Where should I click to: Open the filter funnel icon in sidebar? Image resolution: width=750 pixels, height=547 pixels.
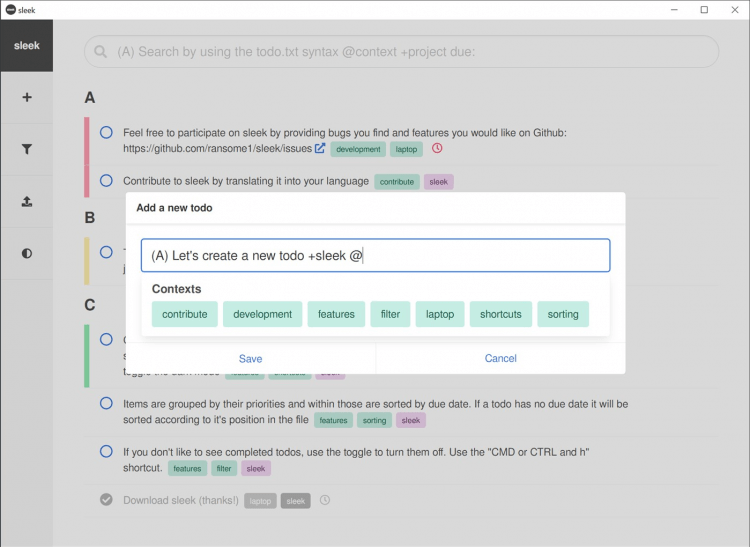pyautogui.click(x=27, y=149)
